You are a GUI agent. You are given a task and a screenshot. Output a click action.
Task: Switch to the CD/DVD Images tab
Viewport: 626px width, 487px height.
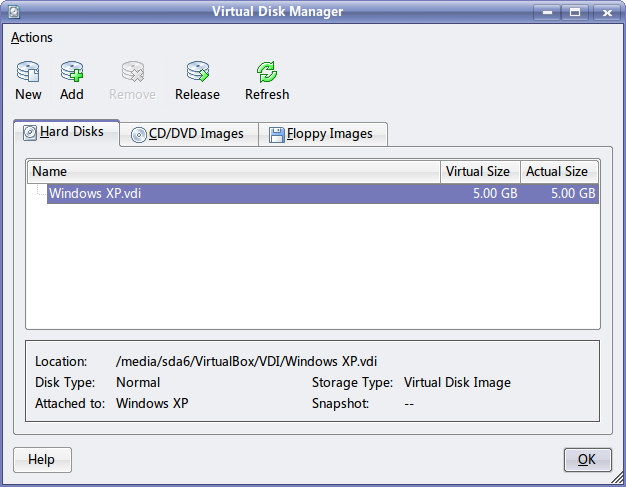pos(189,134)
